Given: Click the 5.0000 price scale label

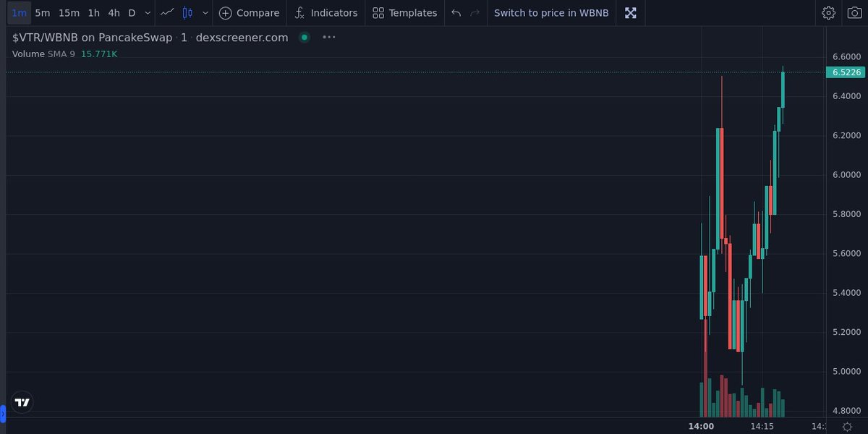Looking at the screenshot, I should click(846, 372).
